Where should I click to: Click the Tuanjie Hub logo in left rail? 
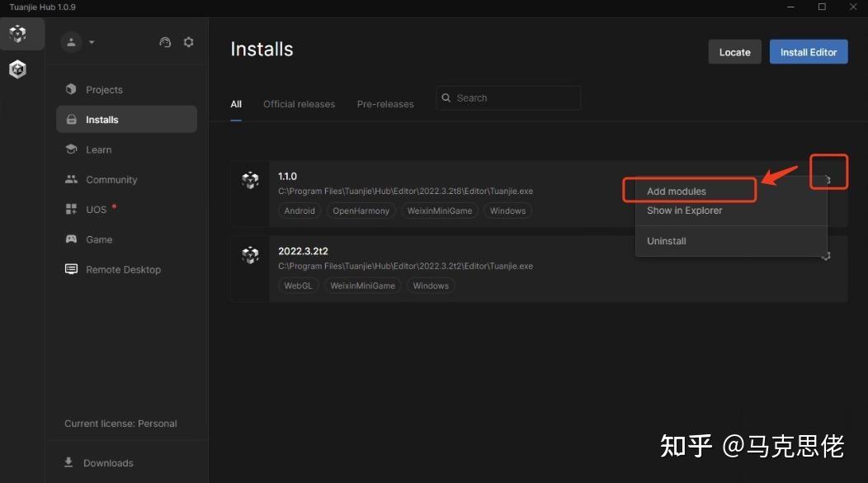click(x=17, y=34)
